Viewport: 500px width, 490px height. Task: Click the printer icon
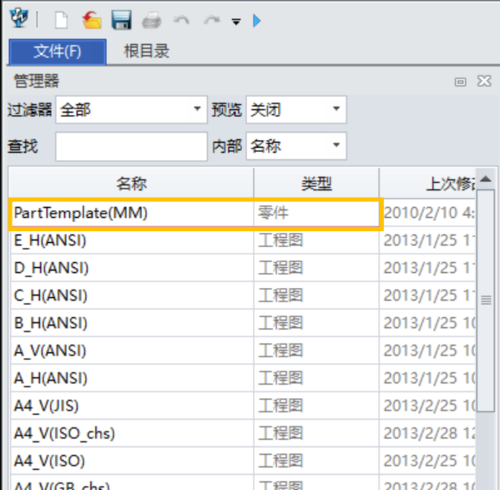(152, 20)
